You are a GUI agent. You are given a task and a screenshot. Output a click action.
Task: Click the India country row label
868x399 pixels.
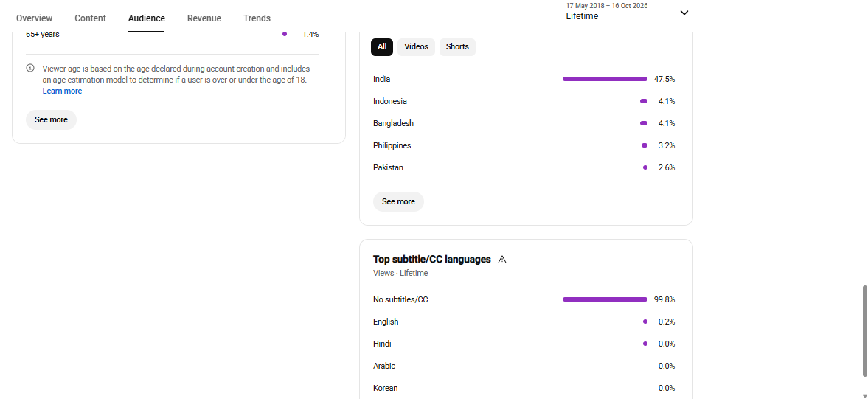click(381, 79)
